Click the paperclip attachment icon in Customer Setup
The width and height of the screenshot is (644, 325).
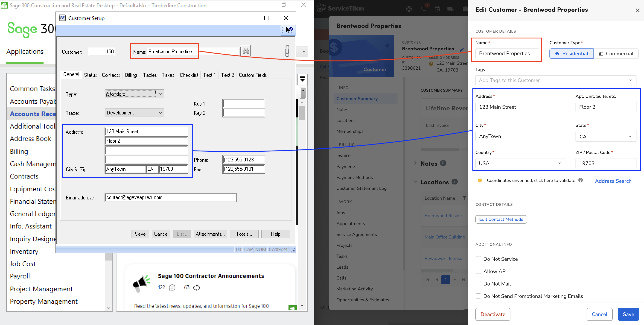pyautogui.click(x=287, y=51)
